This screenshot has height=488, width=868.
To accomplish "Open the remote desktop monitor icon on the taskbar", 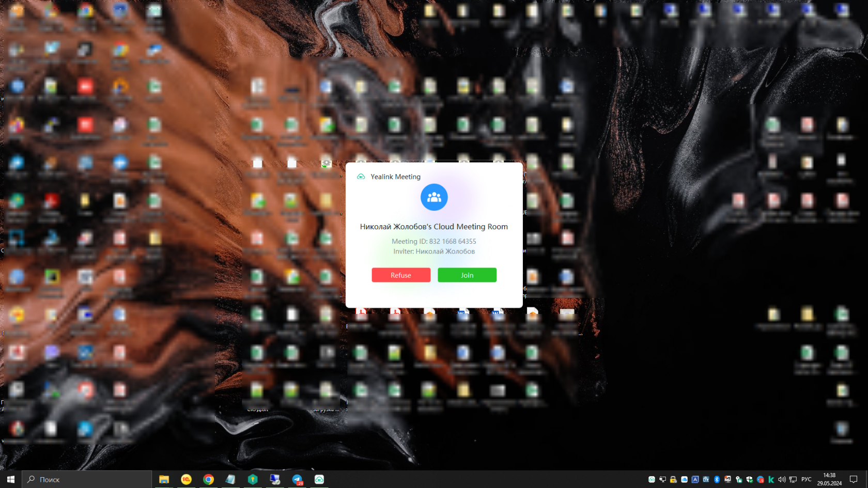I will coord(275,479).
